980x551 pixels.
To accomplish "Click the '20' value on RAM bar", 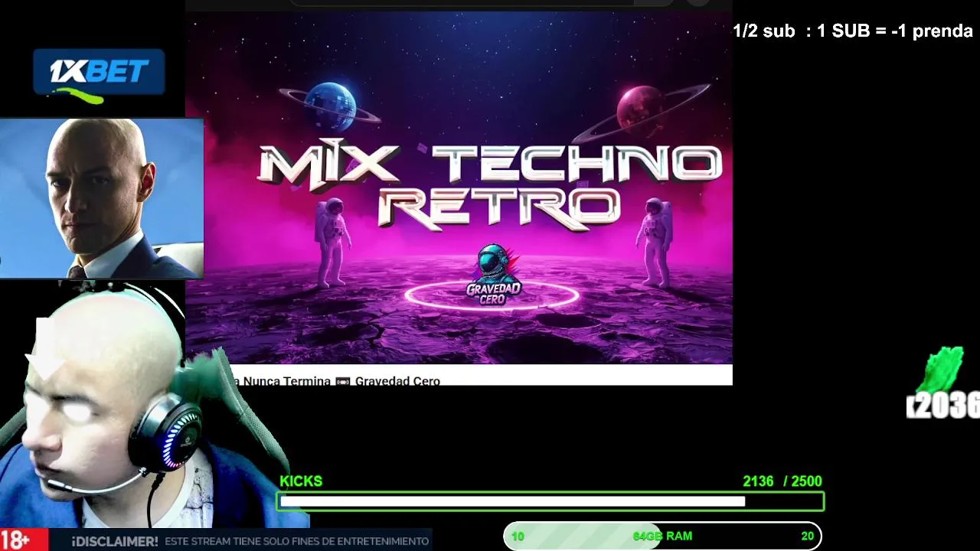I will [x=807, y=536].
